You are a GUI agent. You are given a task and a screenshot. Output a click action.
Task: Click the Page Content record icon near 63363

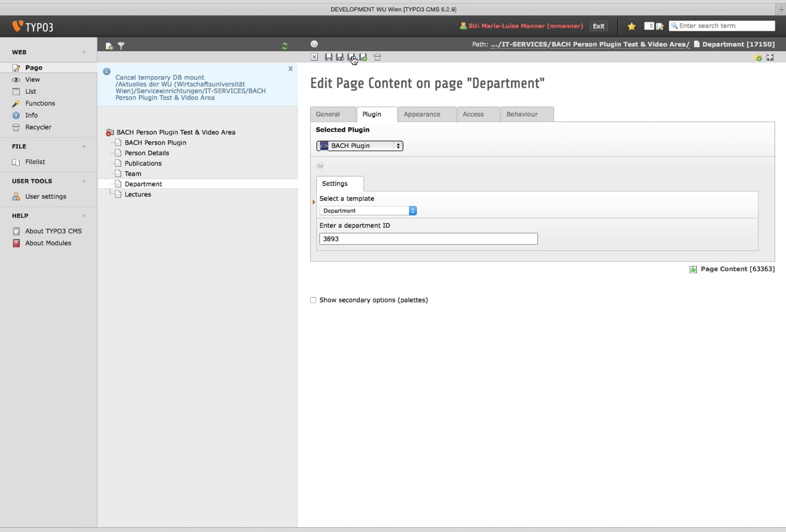click(693, 269)
